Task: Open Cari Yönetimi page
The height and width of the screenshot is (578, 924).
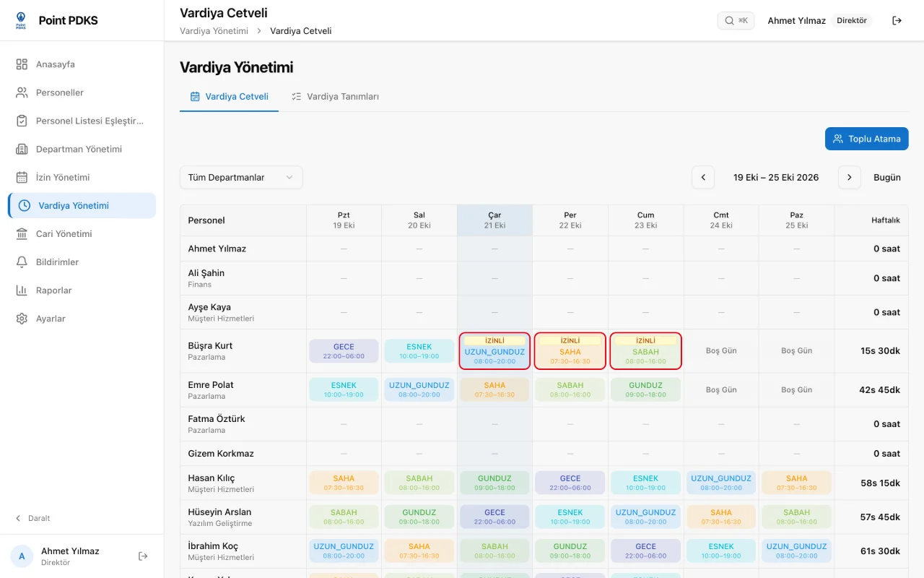Action: (x=82, y=233)
